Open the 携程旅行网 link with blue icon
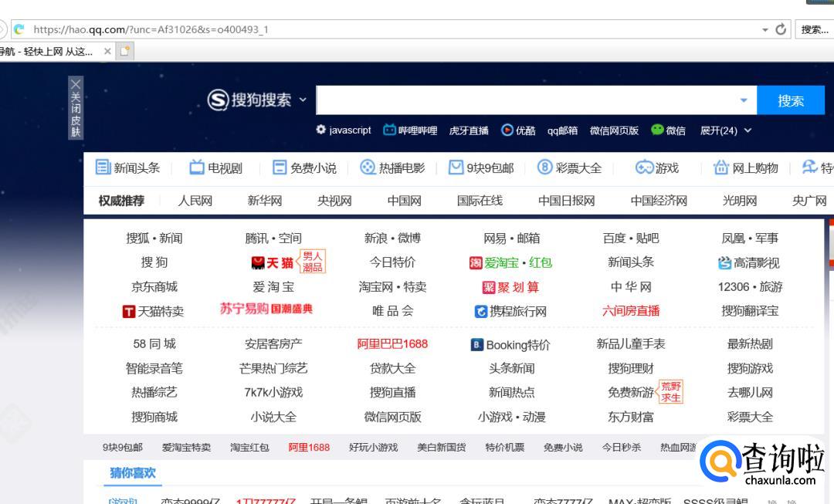Screen dimensions: 834x504 pos(510,311)
